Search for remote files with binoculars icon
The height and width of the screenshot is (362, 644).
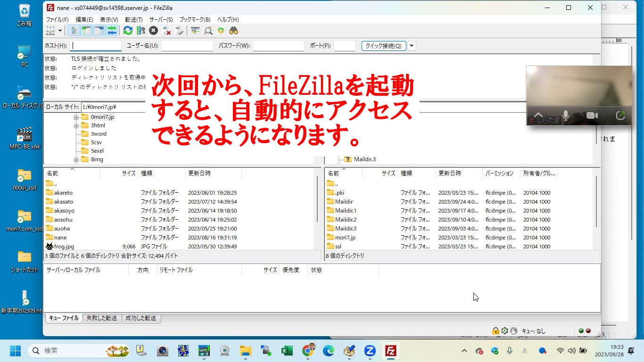click(x=233, y=31)
